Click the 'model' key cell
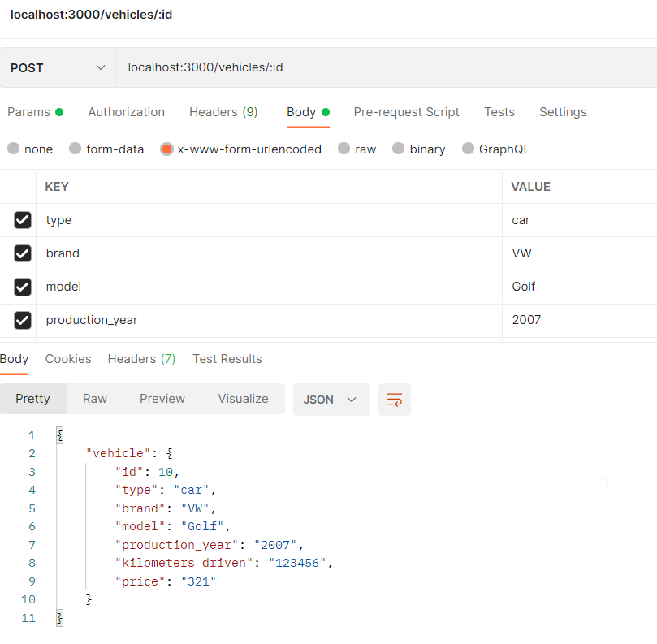Screen dimensions: 657x644 coord(269,287)
